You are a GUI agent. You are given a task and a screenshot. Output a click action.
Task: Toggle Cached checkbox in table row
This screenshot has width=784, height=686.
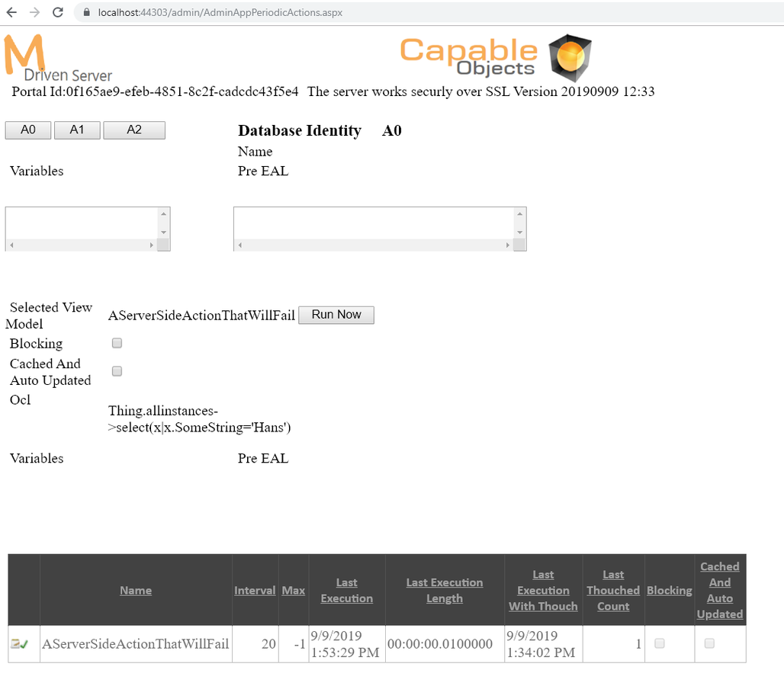point(709,643)
